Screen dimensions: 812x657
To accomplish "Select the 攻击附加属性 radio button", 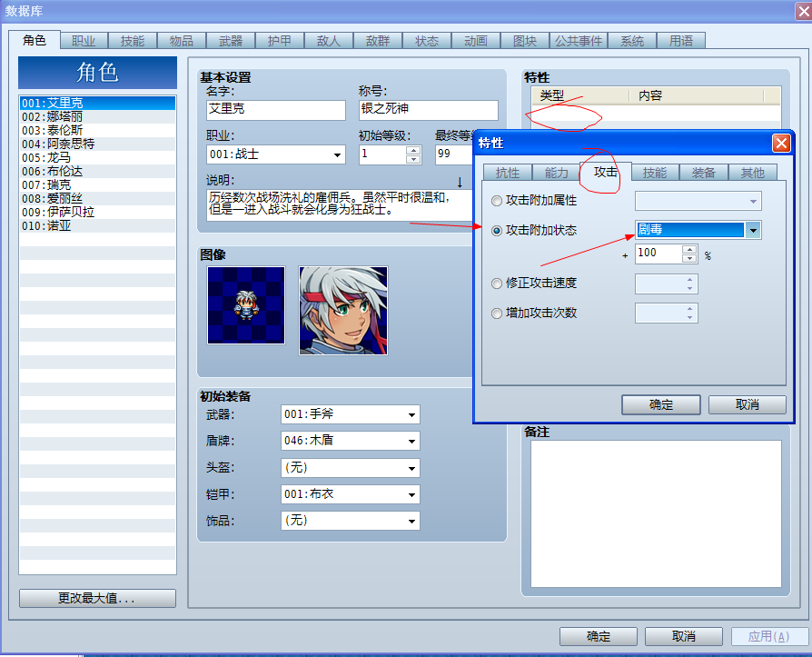I will (x=497, y=201).
